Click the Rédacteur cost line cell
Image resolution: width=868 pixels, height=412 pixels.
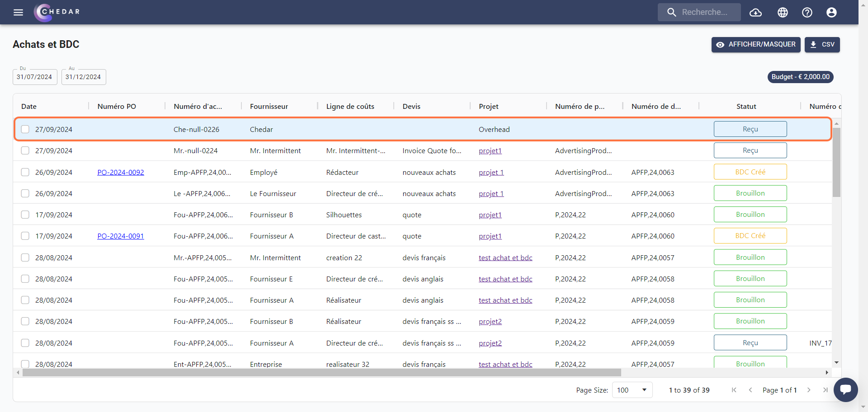point(342,172)
